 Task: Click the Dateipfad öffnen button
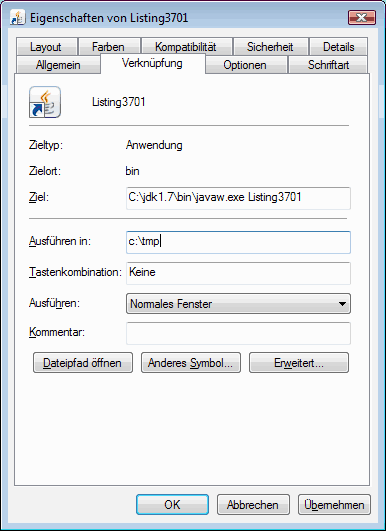point(83,363)
